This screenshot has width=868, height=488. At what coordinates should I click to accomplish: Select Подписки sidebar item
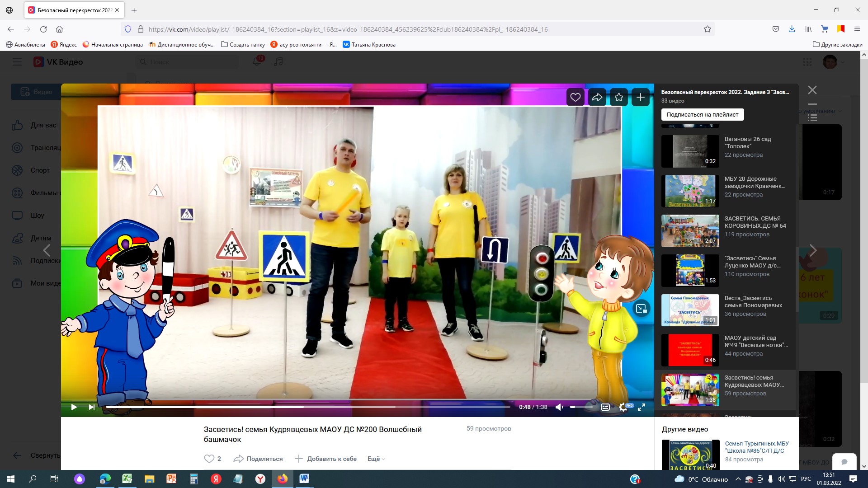pos(36,261)
